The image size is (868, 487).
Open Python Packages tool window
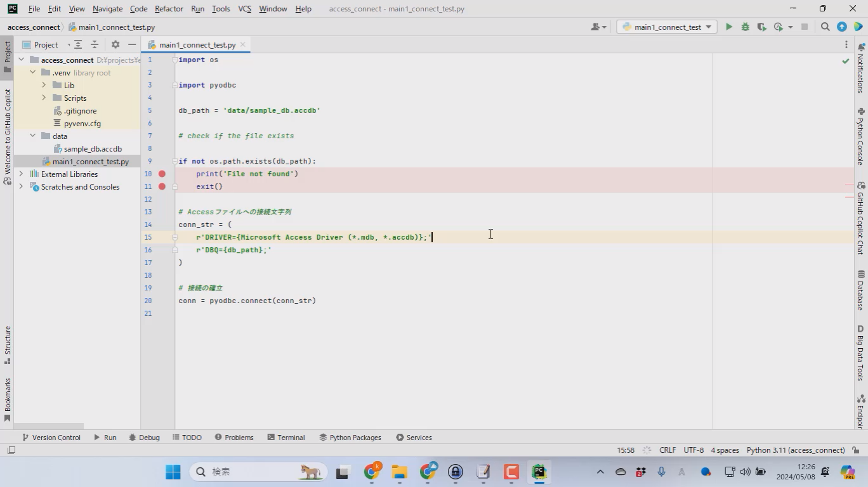pos(350,438)
